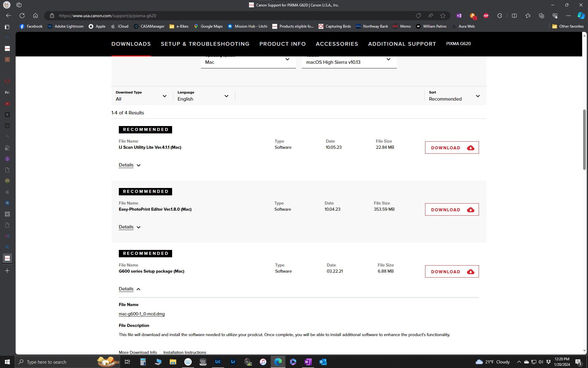Viewport: 588px width, 368px height.
Task: Refresh the Canon support page
Action: tap(22, 15)
